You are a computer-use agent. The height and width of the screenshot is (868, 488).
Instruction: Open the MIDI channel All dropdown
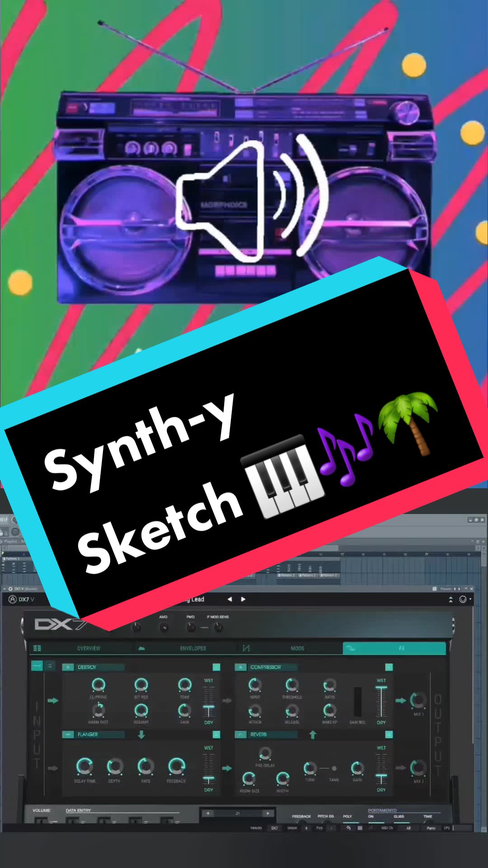(408, 828)
